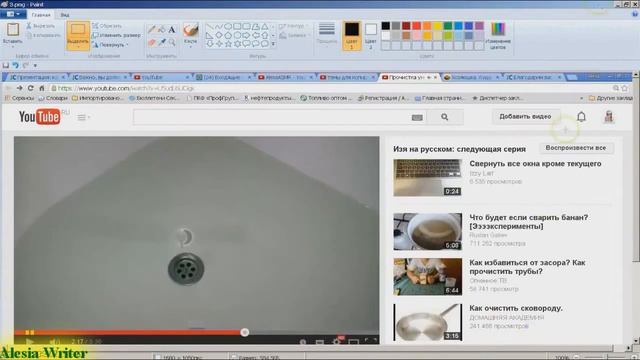This screenshot has width=640, height=360.
Task: Click the YouTube user avatar
Action: pos(609,117)
